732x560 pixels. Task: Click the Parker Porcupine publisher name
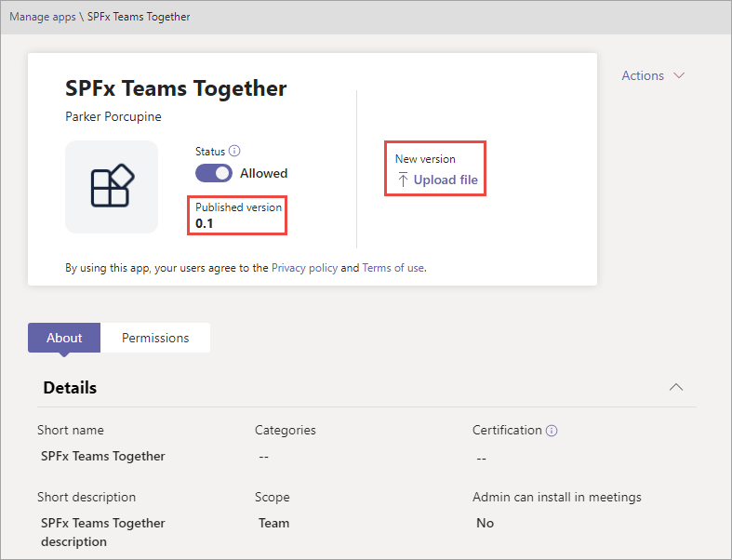point(113,117)
